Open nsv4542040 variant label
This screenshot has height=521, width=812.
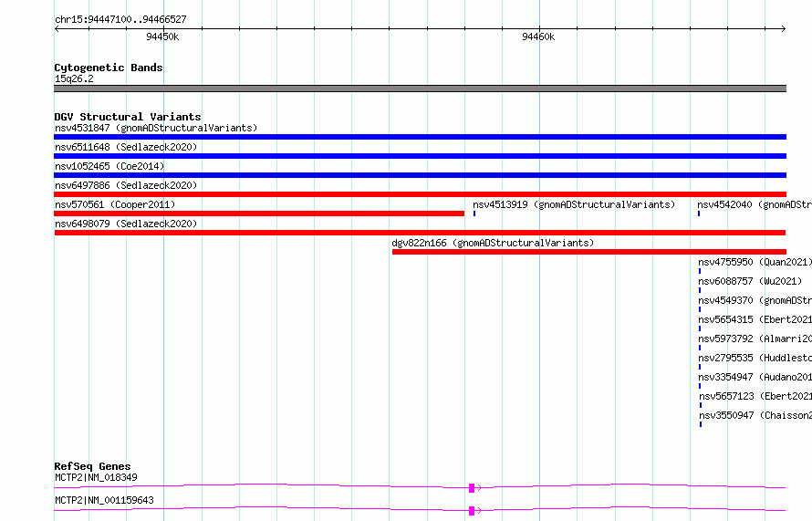[755, 204]
